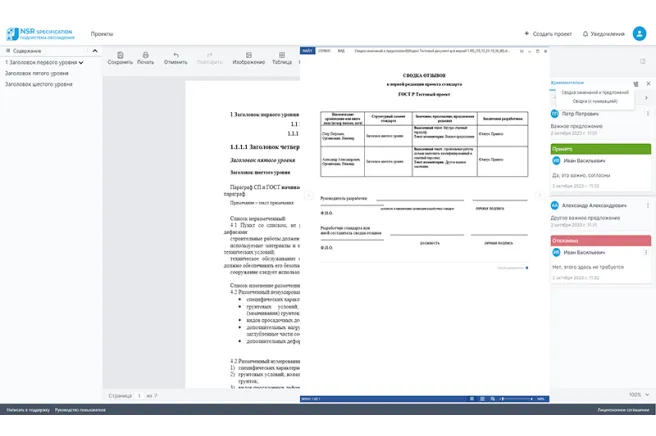
Task: Collapse the Содержание panel chevron
Action: click(x=95, y=51)
